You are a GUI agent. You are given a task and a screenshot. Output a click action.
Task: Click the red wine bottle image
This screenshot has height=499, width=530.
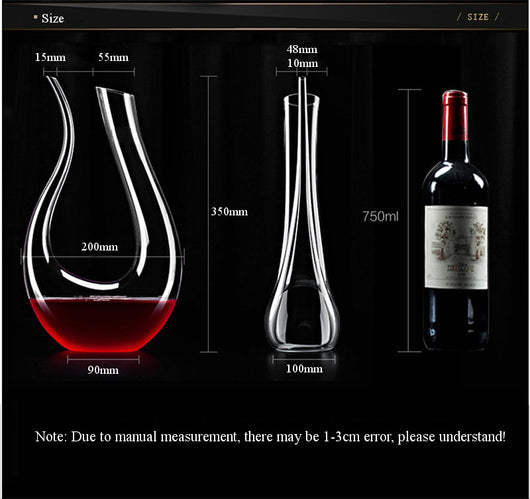(455, 220)
